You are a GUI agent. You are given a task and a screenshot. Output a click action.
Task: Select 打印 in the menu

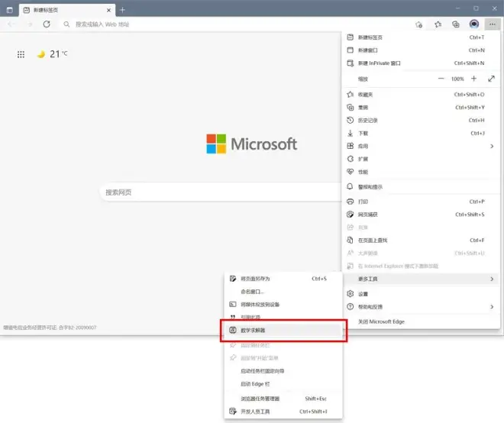coord(421,202)
